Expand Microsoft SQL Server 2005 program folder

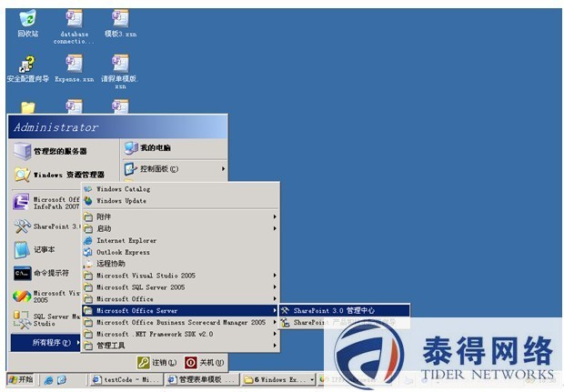tap(180, 287)
